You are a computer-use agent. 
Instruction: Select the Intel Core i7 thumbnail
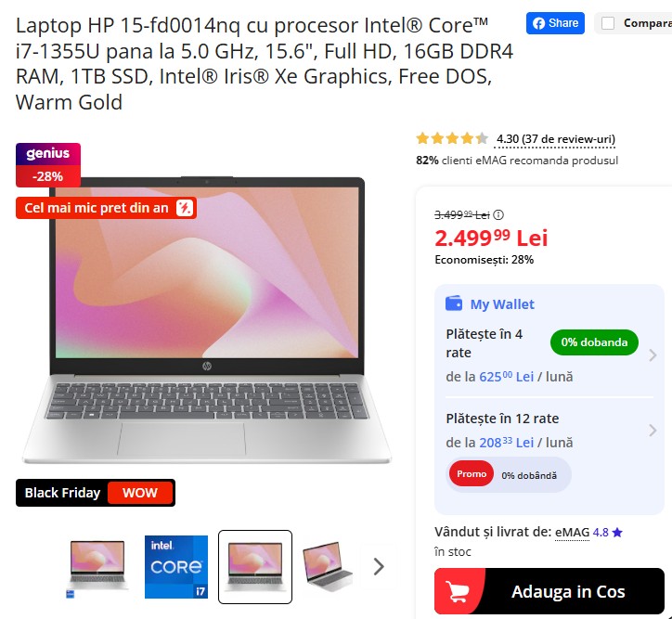tap(176, 567)
